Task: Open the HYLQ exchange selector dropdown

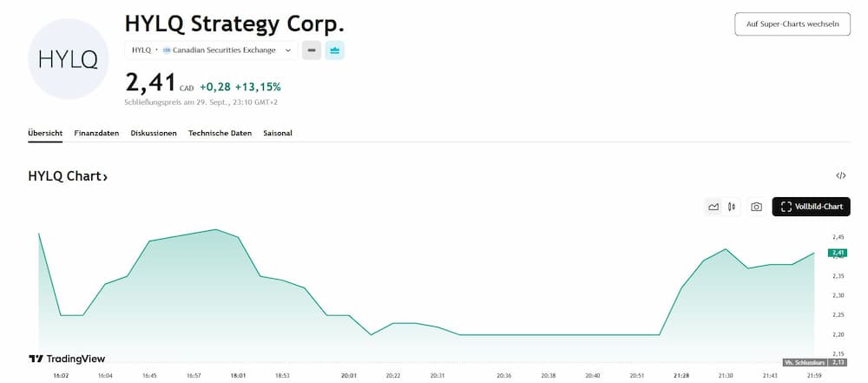Action: coord(211,50)
